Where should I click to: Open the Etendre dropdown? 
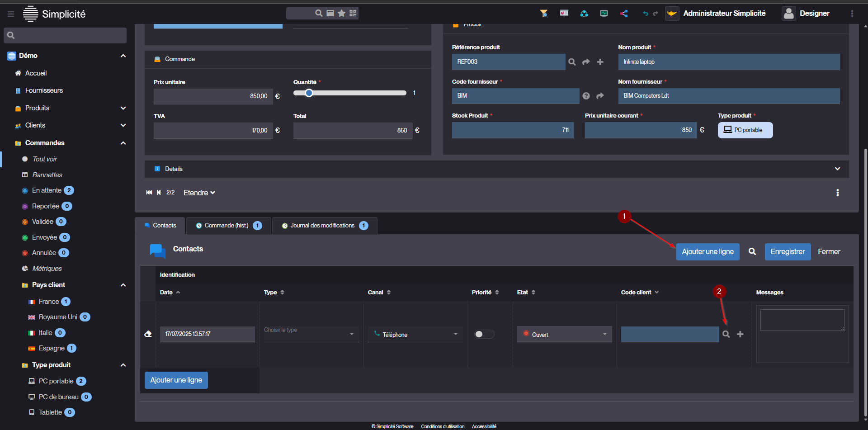(x=199, y=193)
